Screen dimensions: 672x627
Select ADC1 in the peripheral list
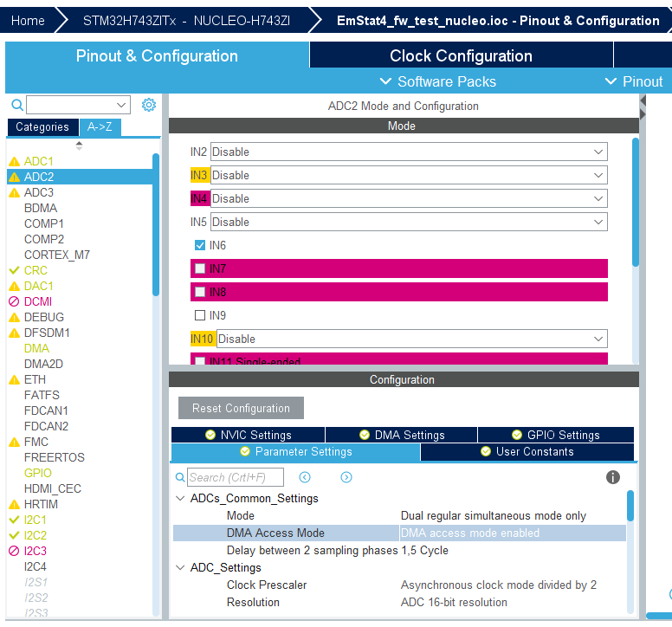tap(39, 162)
